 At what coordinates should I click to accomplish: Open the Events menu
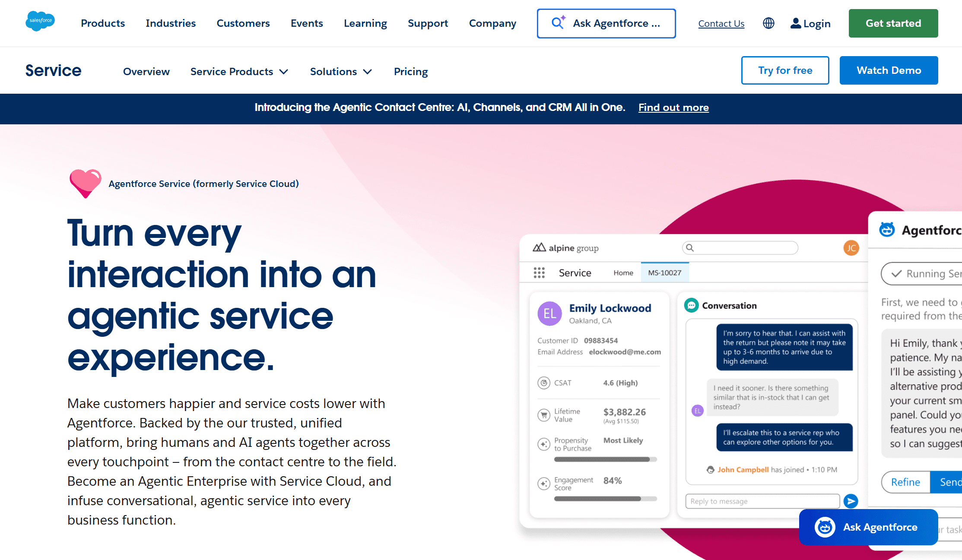coord(307,23)
